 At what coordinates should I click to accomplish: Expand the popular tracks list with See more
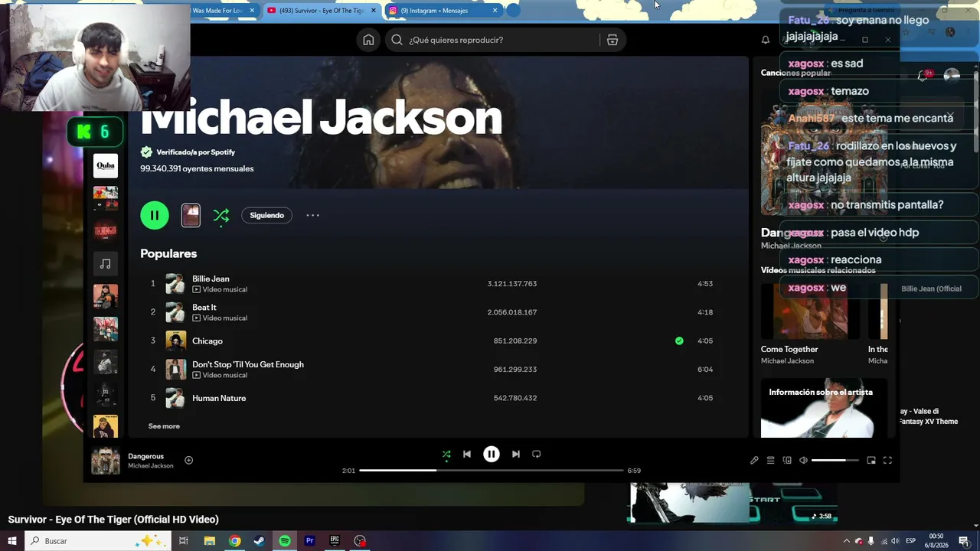[164, 426]
